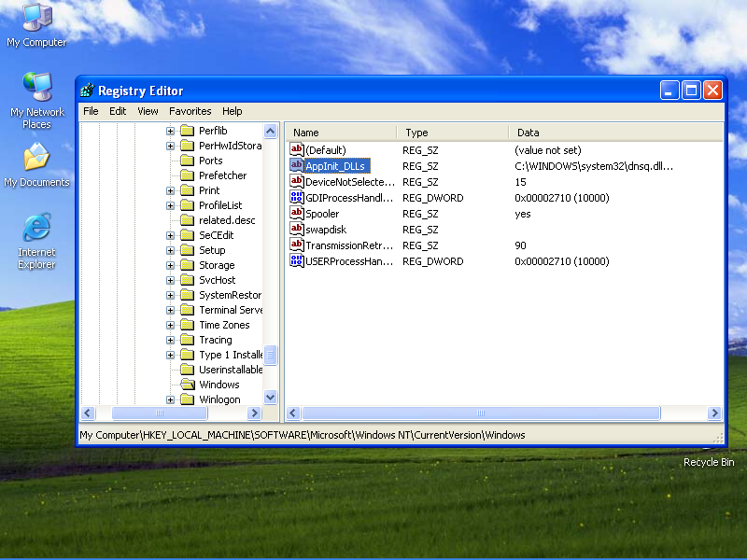
Task: Click the values pane horizontal scrollbar thumb
Action: click(x=481, y=413)
